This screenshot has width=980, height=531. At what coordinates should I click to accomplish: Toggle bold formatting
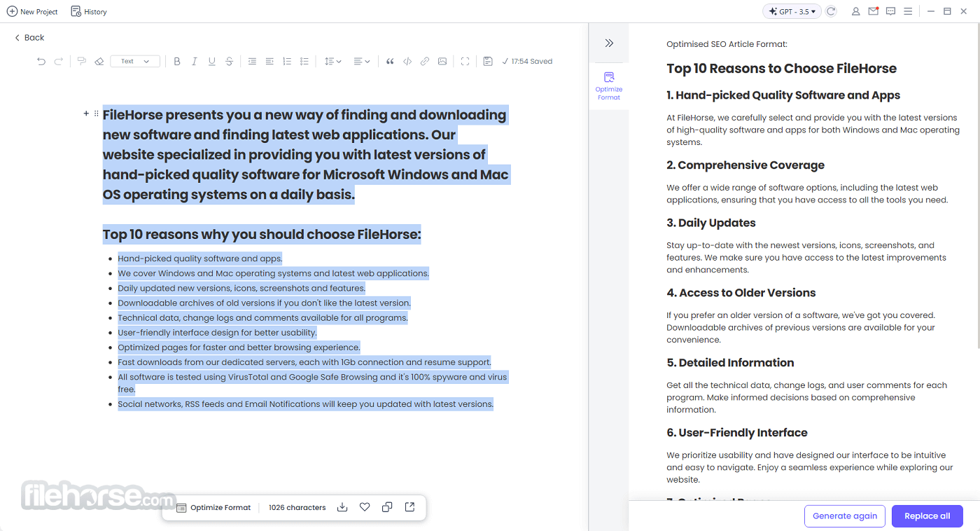pos(177,62)
